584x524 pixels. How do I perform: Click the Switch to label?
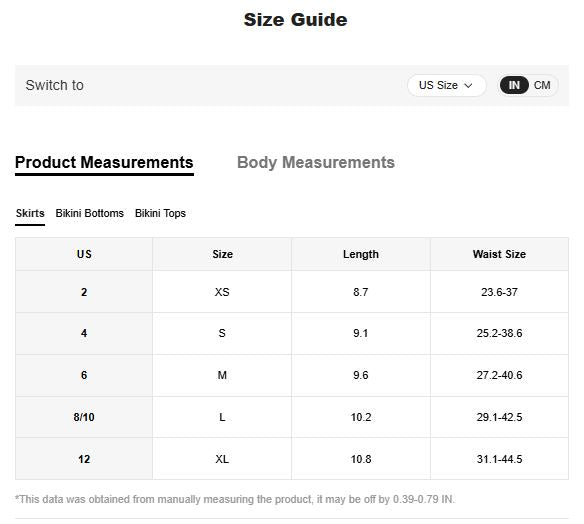pyautogui.click(x=55, y=85)
